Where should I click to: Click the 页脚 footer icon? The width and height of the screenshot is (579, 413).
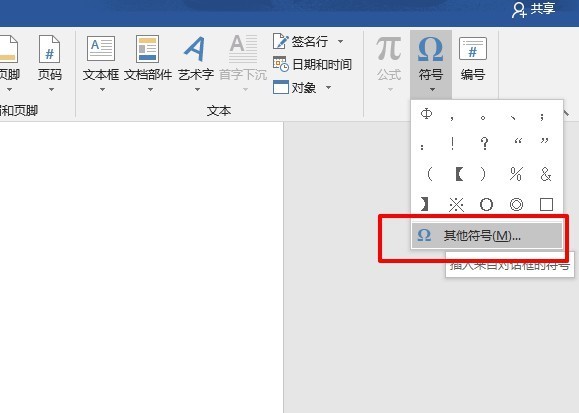[x=8, y=49]
